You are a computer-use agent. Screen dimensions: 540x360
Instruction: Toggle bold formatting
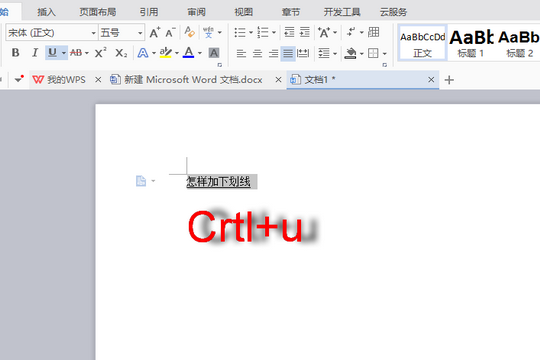click(x=15, y=53)
